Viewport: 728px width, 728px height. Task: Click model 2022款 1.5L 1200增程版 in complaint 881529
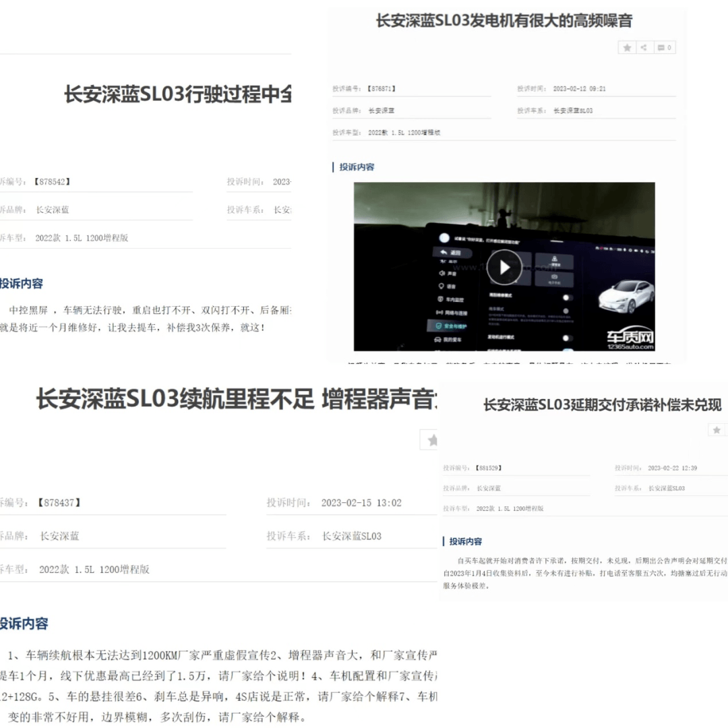(x=510, y=509)
